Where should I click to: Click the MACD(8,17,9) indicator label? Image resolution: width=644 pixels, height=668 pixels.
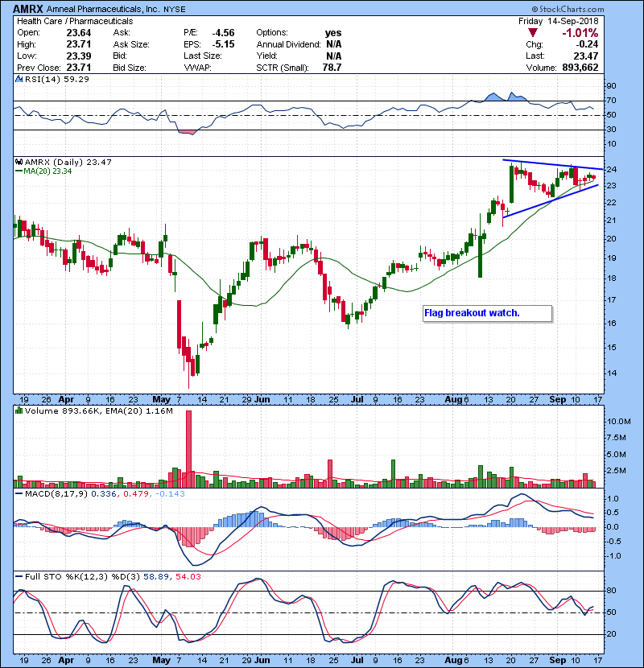click(56, 494)
